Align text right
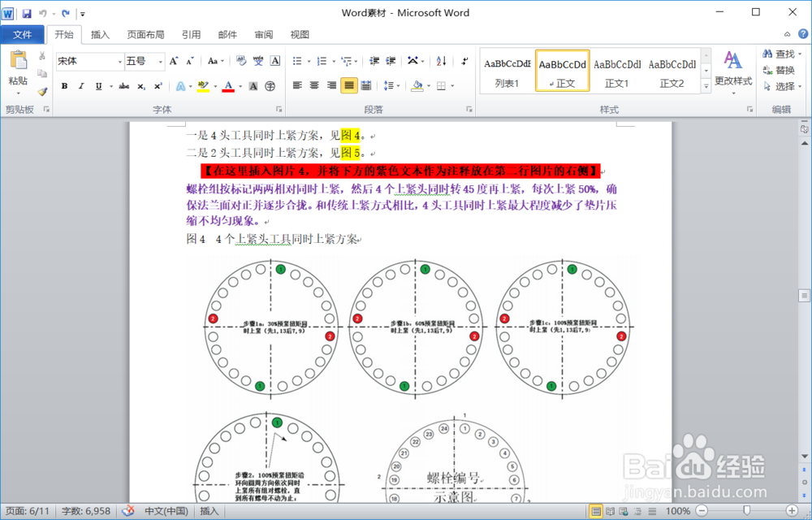The image size is (812, 520). point(331,85)
